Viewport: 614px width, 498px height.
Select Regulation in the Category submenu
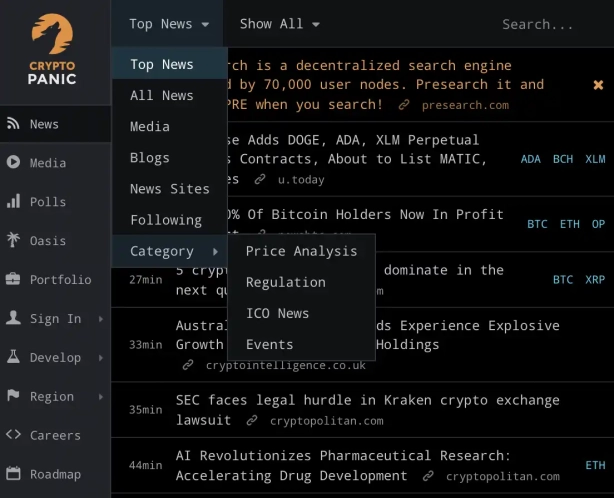pyautogui.click(x=286, y=282)
